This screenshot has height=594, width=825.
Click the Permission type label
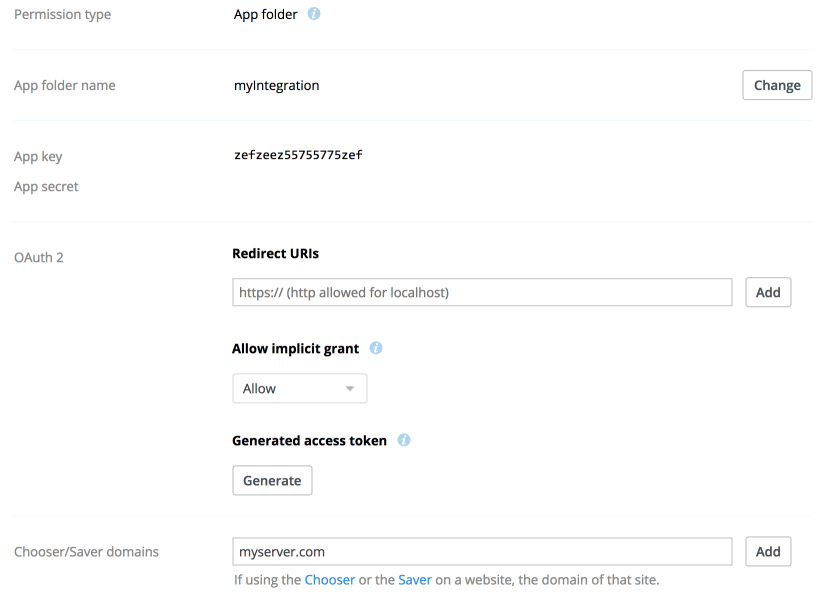62,15
